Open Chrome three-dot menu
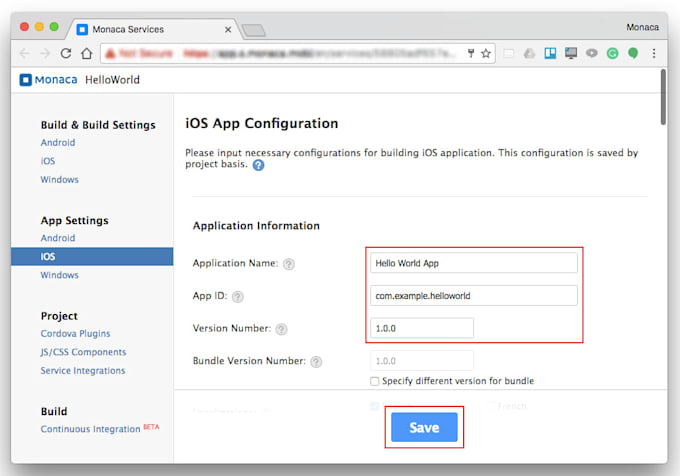The height and width of the screenshot is (476, 680). point(654,53)
